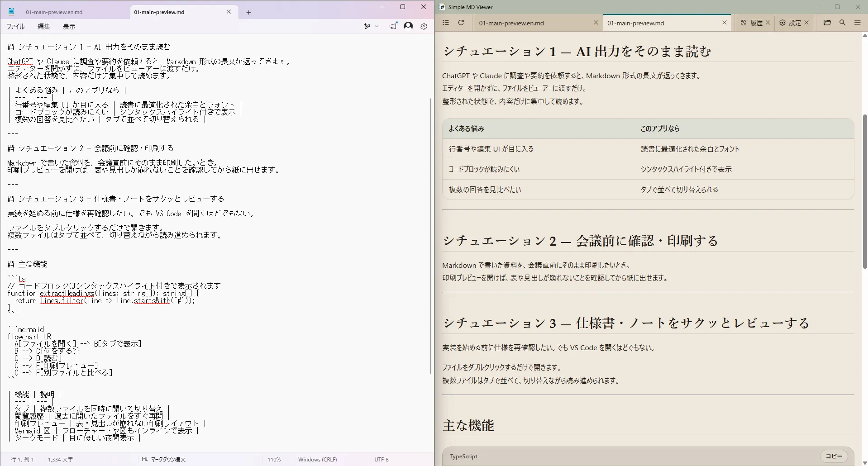The height and width of the screenshot is (466, 868).
Task: Click the Notepad app icon in title bar
Action: 11,12
